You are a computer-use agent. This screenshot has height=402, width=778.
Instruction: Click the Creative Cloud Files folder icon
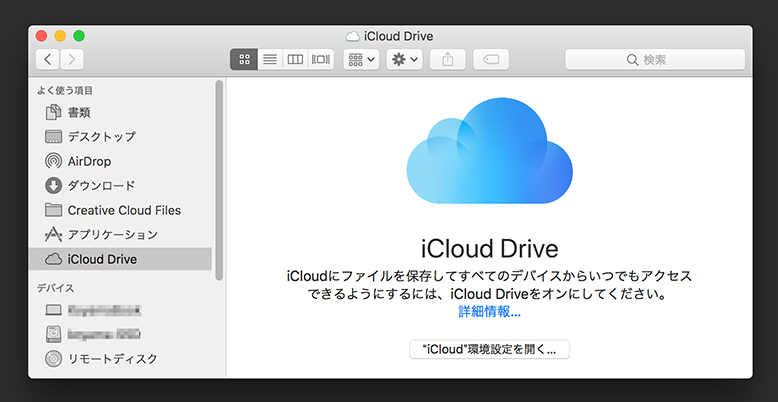click(x=53, y=210)
